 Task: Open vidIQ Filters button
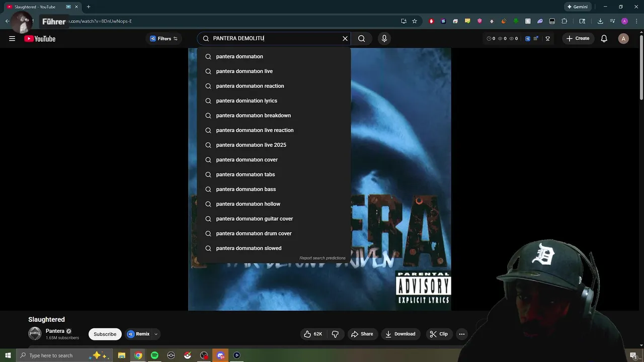(x=164, y=39)
